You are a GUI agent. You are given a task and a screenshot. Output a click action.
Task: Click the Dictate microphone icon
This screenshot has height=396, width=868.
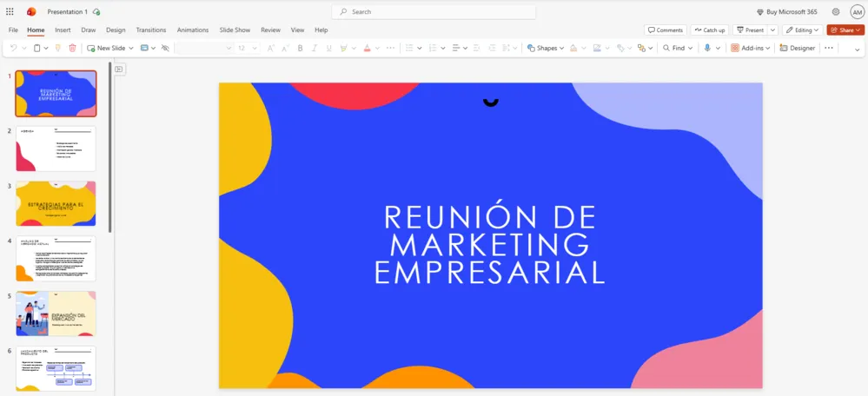pos(707,48)
